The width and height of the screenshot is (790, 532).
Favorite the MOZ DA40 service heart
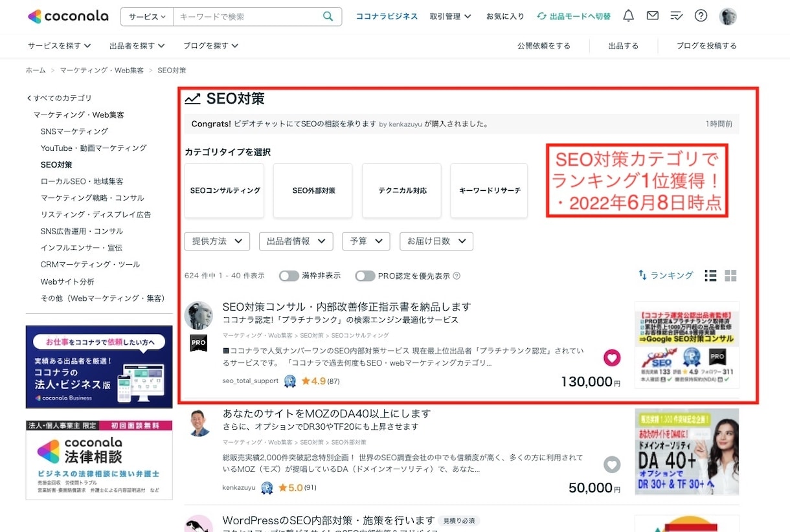point(612,464)
